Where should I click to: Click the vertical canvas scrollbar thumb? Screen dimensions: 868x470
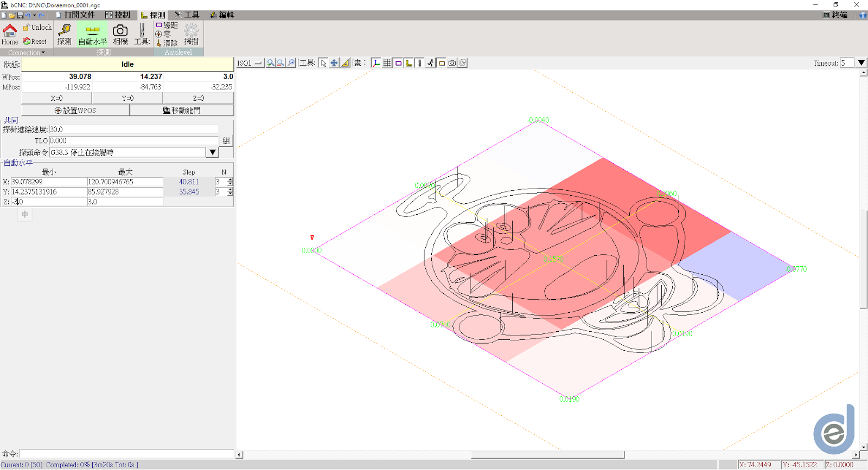pos(864,259)
